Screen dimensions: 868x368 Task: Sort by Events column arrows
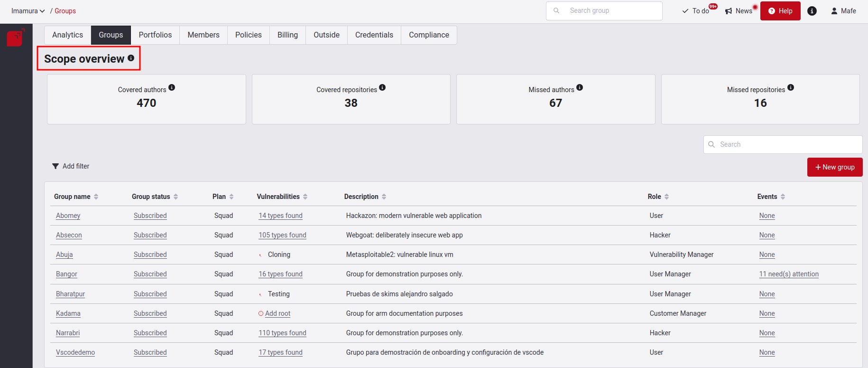(783, 197)
